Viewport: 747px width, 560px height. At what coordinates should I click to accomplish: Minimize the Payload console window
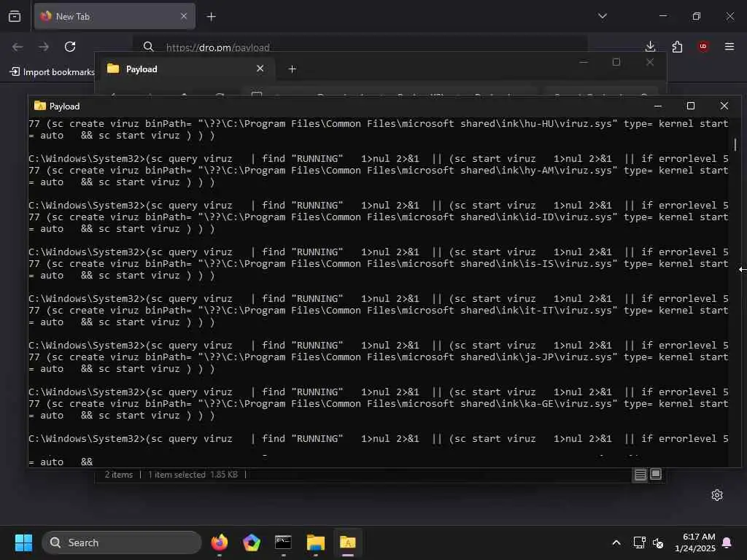coord(658,106)
